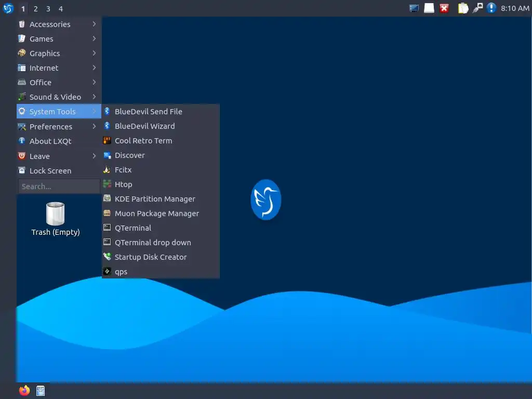The width and height of the screenshot is (532, 399).
Task: Switch to virtual desktop 3
Action: [48, 9]
